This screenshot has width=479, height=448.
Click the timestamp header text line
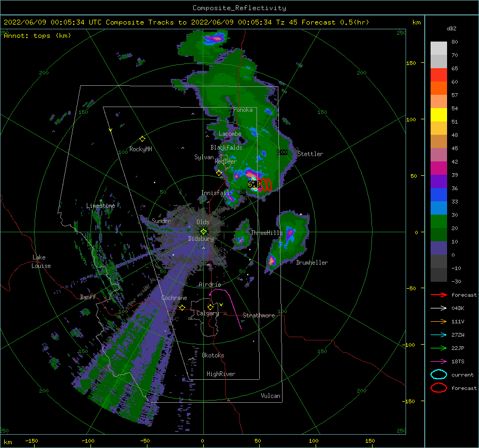186,22
